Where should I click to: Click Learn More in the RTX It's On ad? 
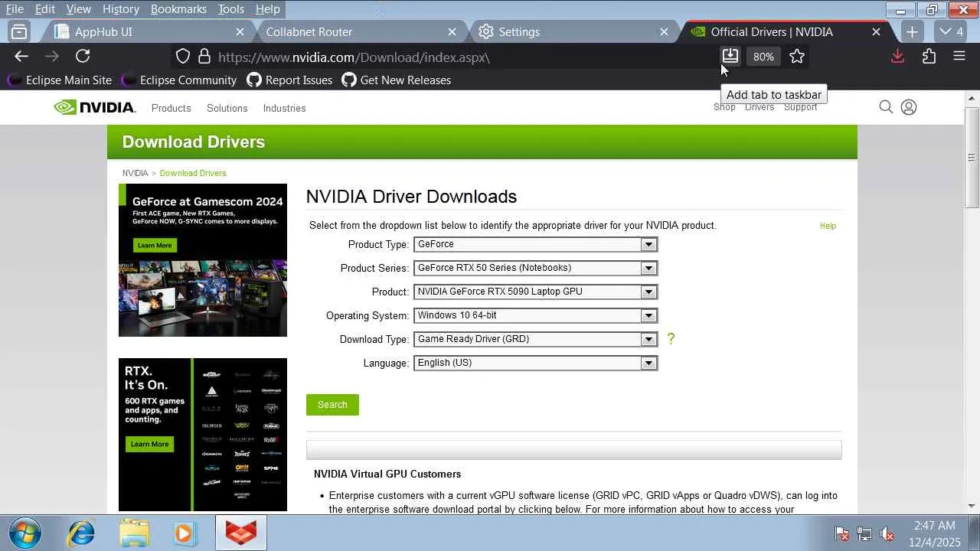coord(149,444)
